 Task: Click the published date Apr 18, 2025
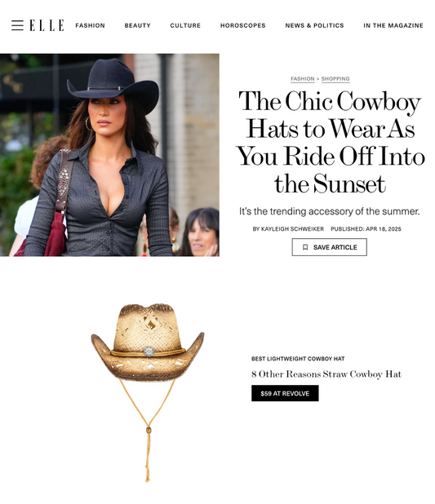(x=384, y=229)
